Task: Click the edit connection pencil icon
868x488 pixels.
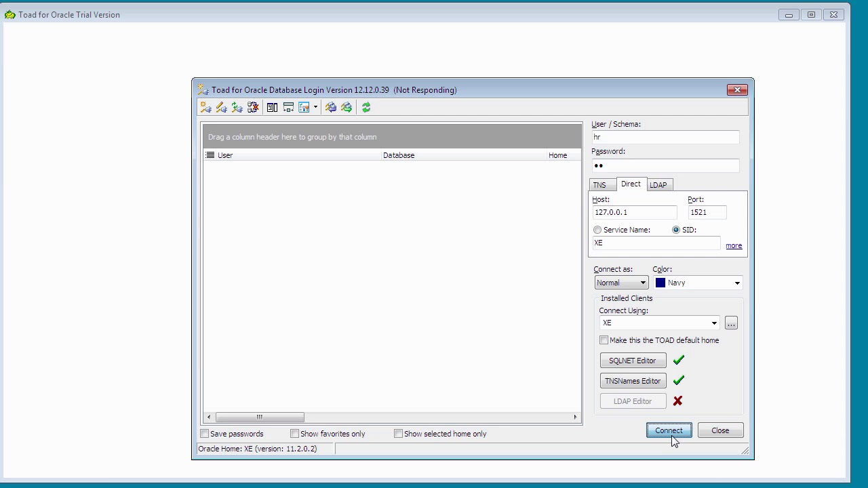Action: click(x=222, y=108)
